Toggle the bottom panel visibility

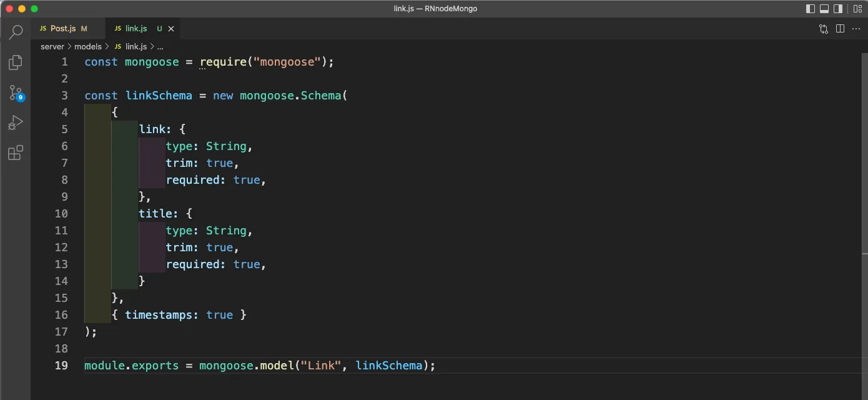824,9
